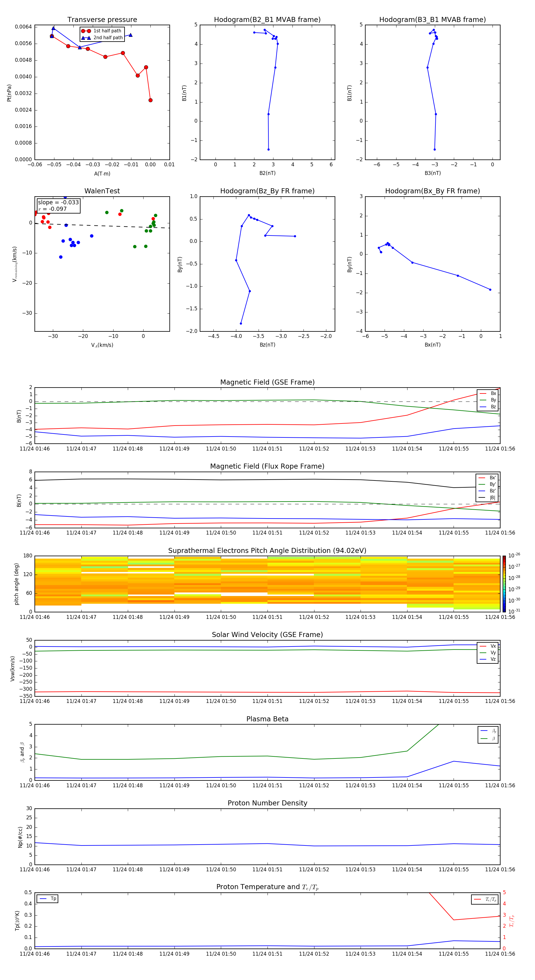535x980 pixels.
Task: Click the '11/24 01:51' tick under GSE field
Action: pyautogui.click(x=267, y=449)
